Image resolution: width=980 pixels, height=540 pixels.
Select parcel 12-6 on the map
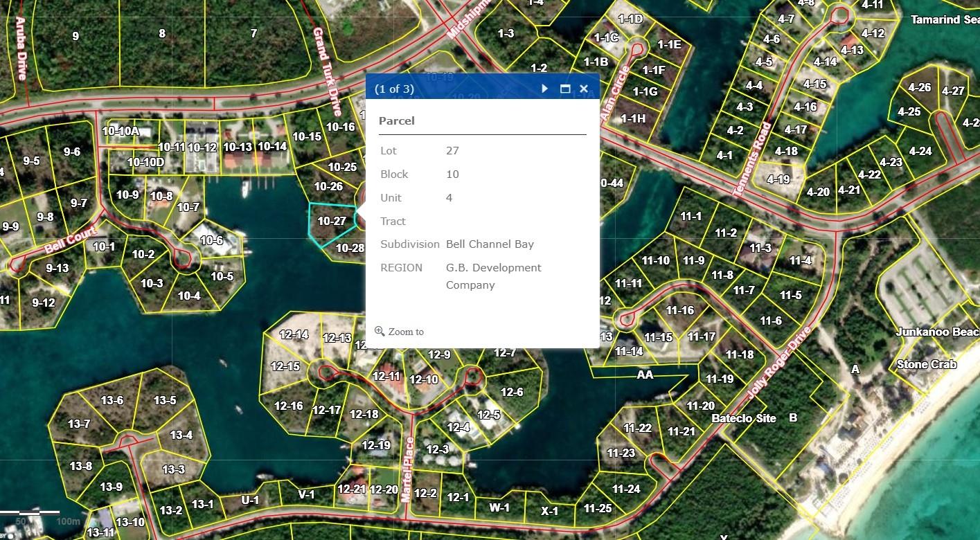tap(512, 392)
